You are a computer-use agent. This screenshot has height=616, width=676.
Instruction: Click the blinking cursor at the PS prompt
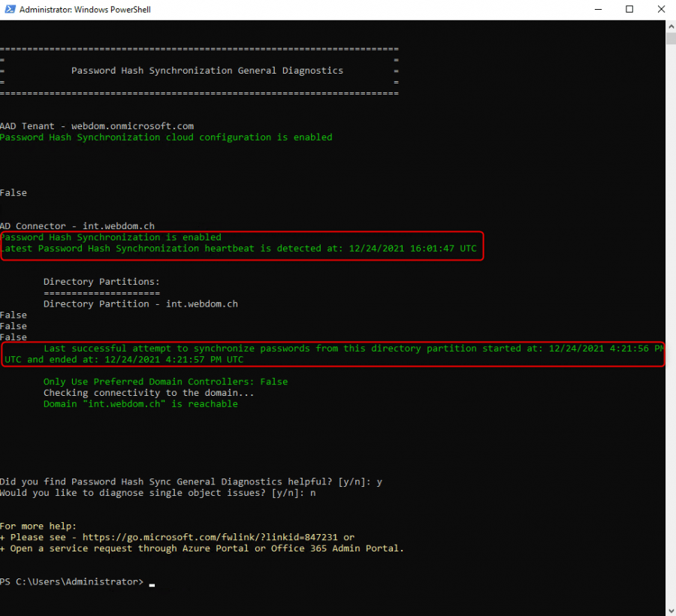click(x=152, y=583)
